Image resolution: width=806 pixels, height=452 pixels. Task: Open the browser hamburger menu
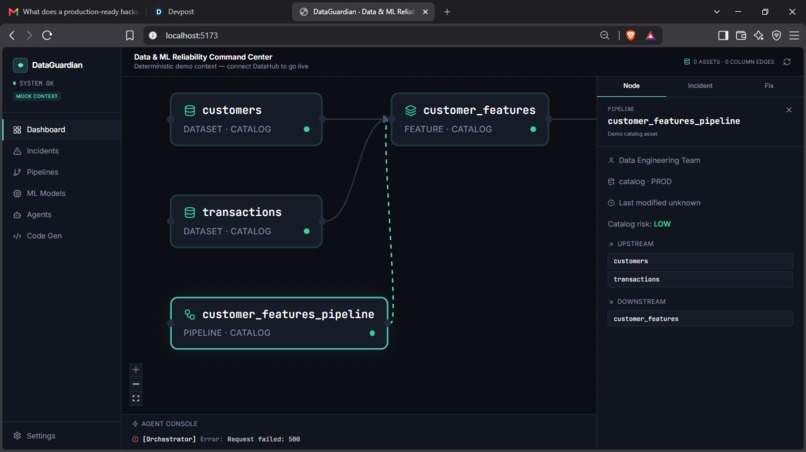click(794, 35)
